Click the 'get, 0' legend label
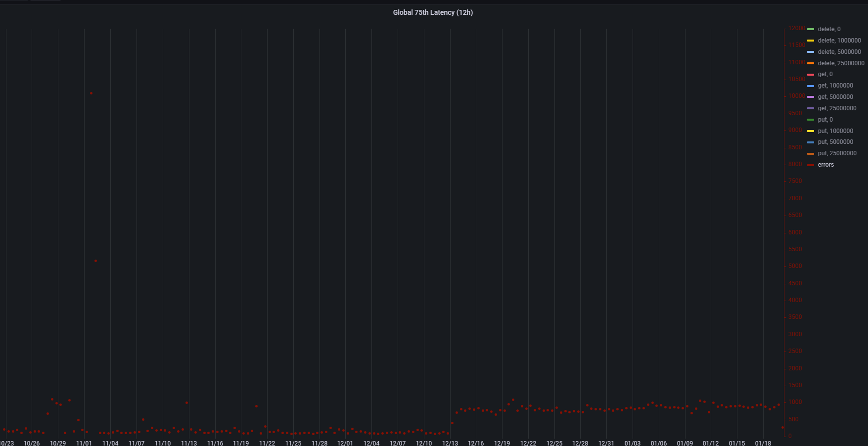 tap(825, 74)
